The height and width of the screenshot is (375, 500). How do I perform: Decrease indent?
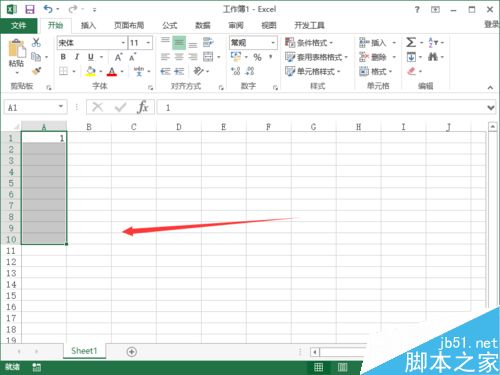pos(165,71)
